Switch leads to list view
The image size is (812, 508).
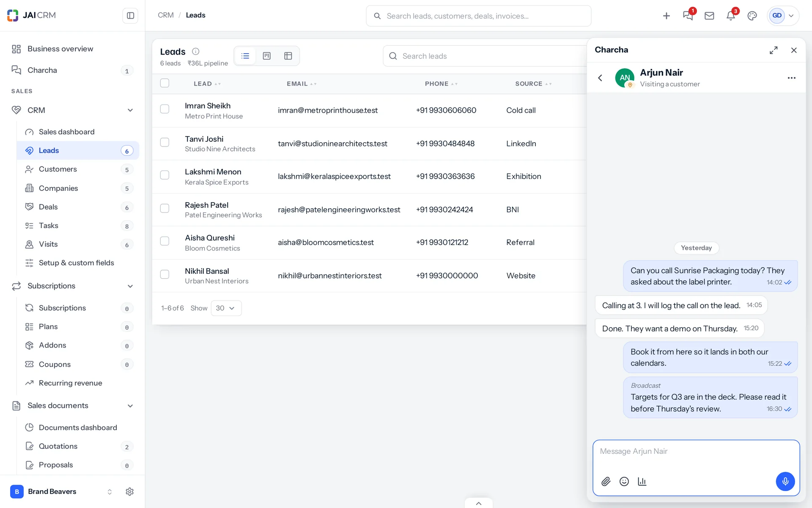point(245,56)
